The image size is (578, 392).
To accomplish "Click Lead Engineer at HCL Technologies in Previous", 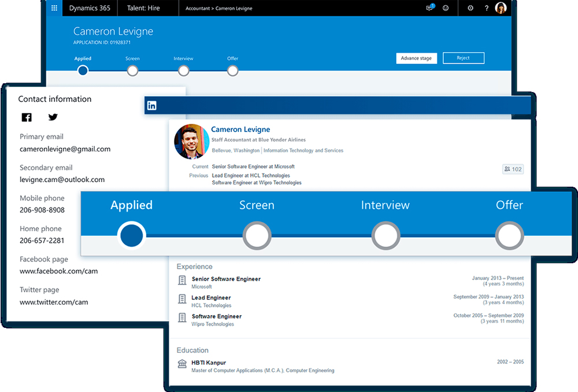I will click(x=251, y=176).
